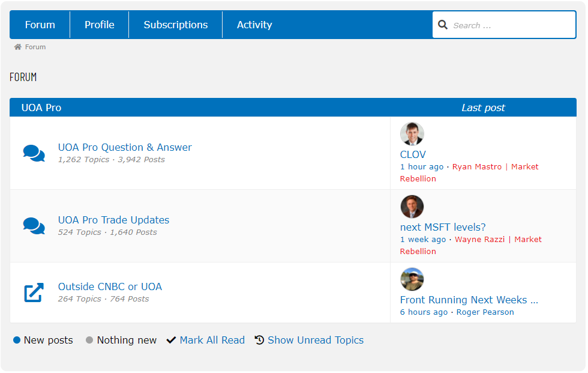Click Show Unread Topics link

[x=316, y=340]
